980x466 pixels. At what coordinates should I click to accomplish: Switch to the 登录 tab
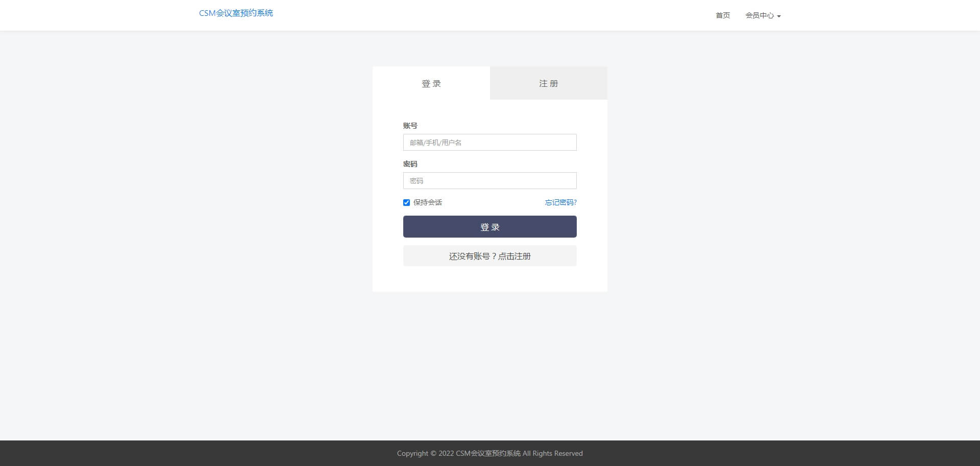[431, 83]
